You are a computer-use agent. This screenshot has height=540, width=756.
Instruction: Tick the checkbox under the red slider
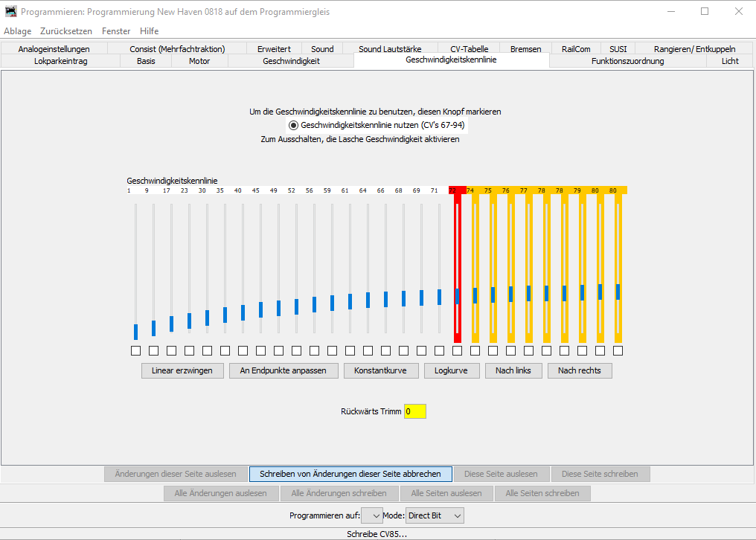457,350
